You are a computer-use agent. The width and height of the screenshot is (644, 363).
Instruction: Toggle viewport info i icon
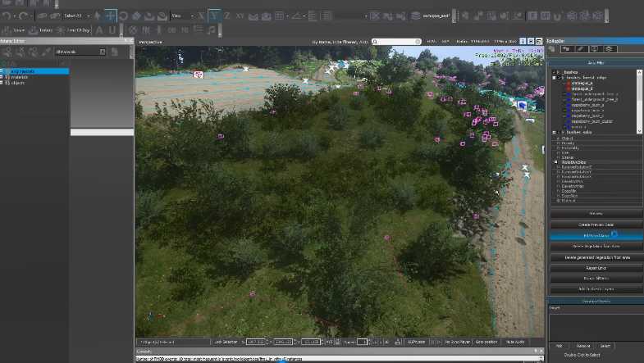coord(523,42)
